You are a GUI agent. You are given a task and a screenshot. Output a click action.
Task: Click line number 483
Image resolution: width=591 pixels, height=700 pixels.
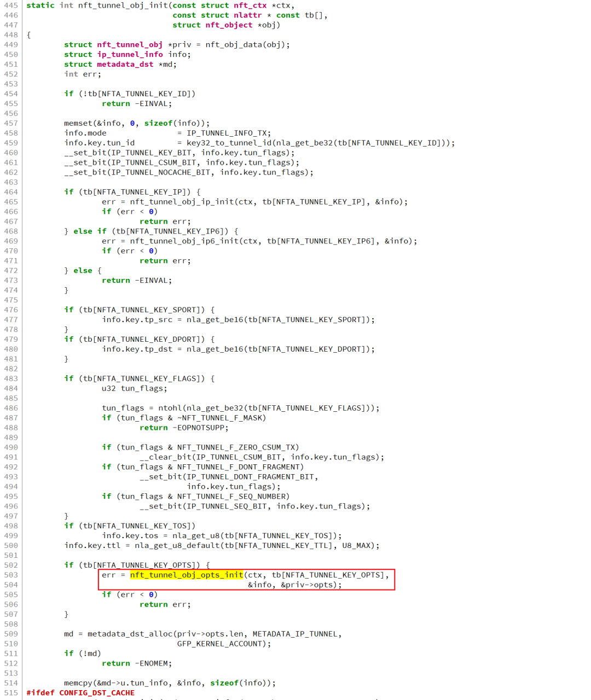pos(11,378)
